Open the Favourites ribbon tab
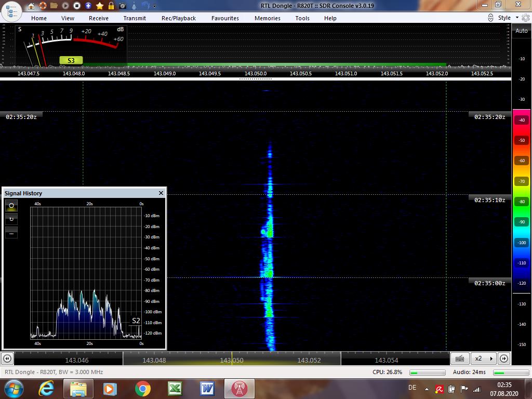532x399 pixels. click(225, 18)
